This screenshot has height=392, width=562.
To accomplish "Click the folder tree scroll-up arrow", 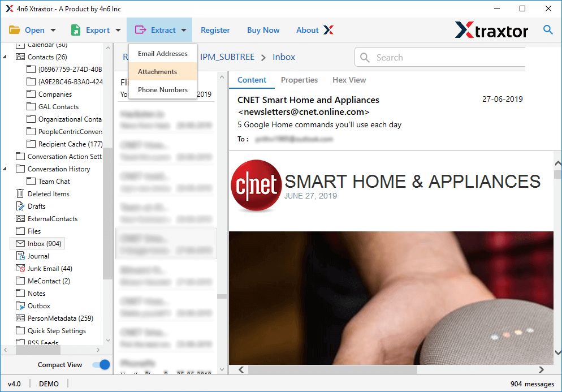I will click(x=108, y=48).
